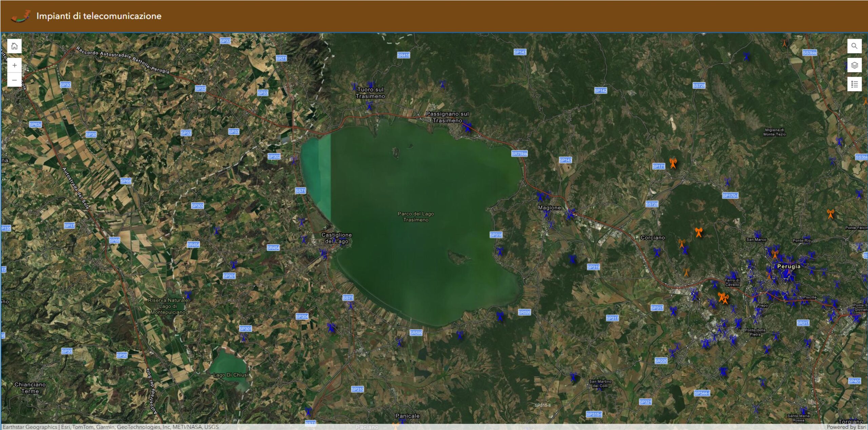868x430 pixels.
Task: Select blue antenna above SP170-I label
Action: pos(727,182)
